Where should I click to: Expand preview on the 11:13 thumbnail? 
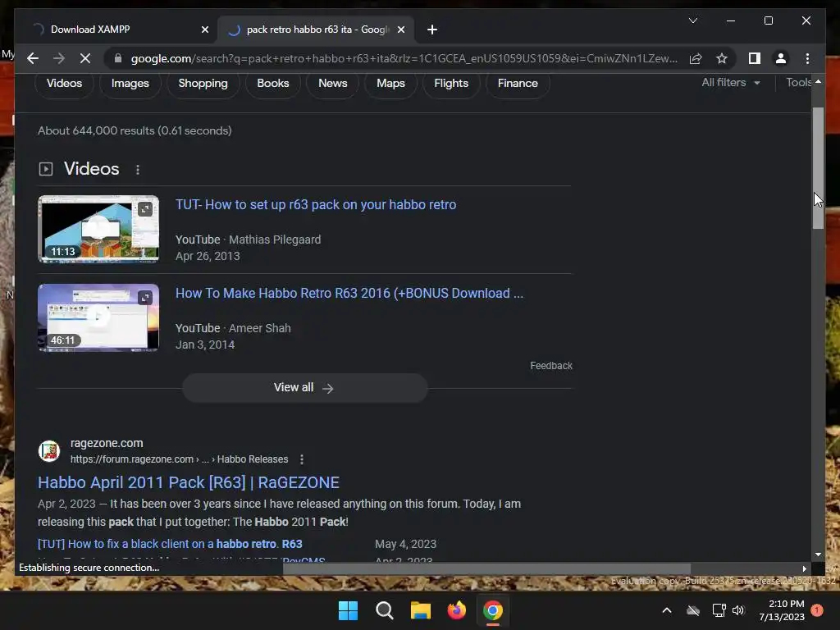[145, 209]
